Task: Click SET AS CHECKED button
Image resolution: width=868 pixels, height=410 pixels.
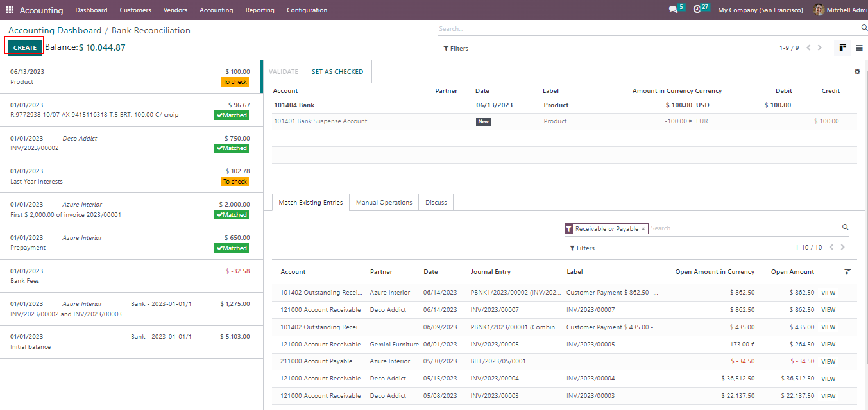Action: pos(337,72)
